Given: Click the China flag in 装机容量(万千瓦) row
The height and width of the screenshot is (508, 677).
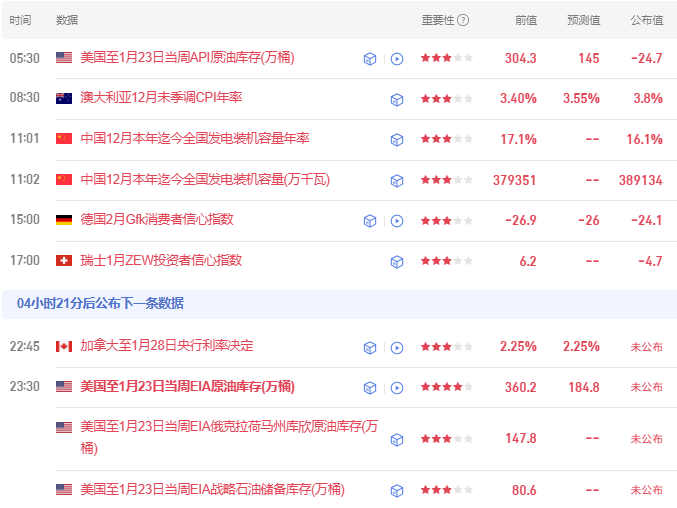Looking at the screenshot, I should [x=64, y=179].
